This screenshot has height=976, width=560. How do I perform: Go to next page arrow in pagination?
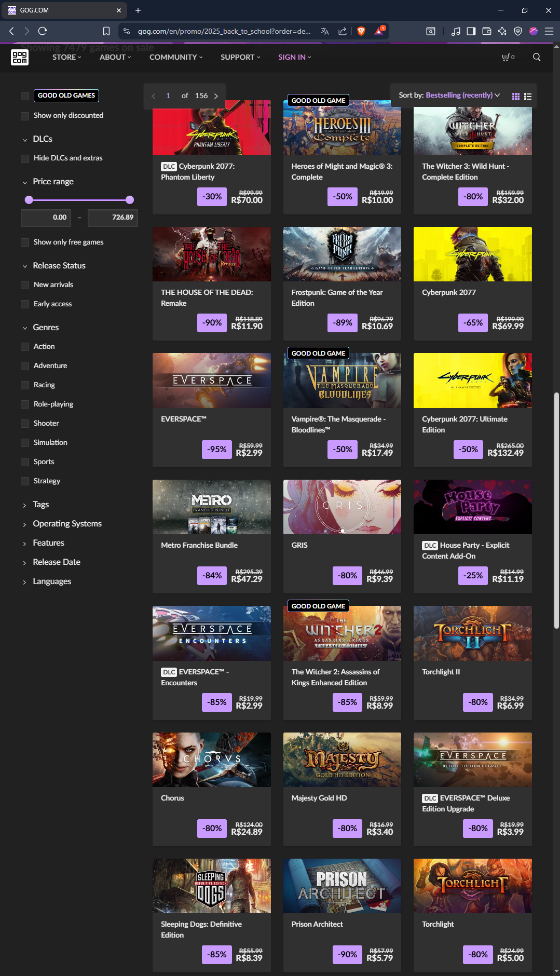[x=216, y=96]
